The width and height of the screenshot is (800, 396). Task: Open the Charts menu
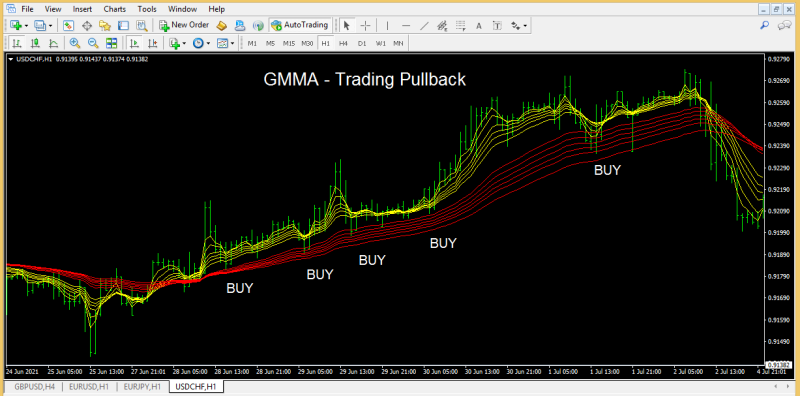click(x=115, y=9)
